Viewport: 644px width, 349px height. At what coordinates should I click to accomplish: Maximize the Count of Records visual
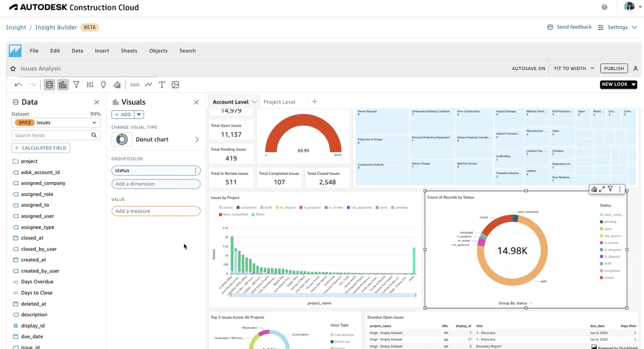(x=602, y=189)
